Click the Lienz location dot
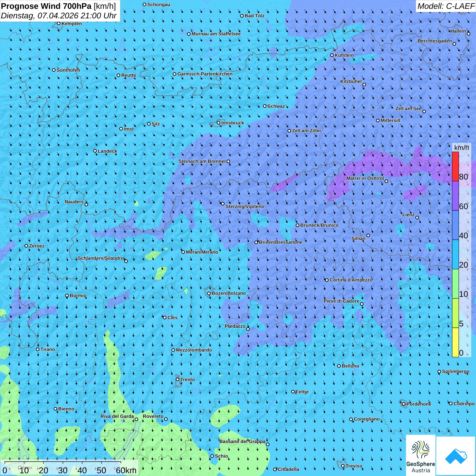The width and height of the screenshot is (476, 476). pyautogui.click(x=417, y=218)
